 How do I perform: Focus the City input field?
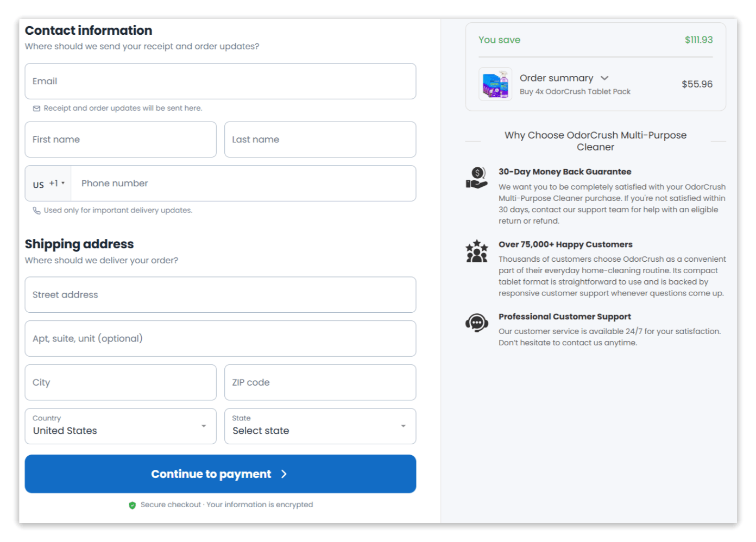tap(121, 382)
